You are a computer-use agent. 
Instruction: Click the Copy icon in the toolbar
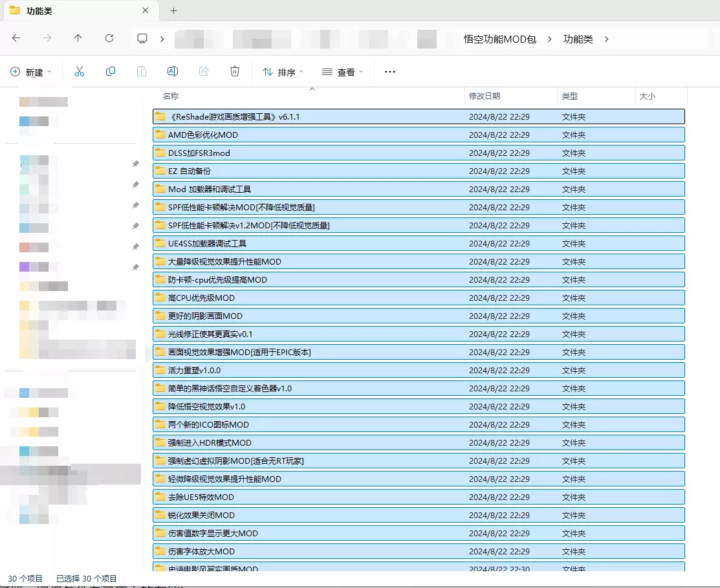[x=110, y=71]
